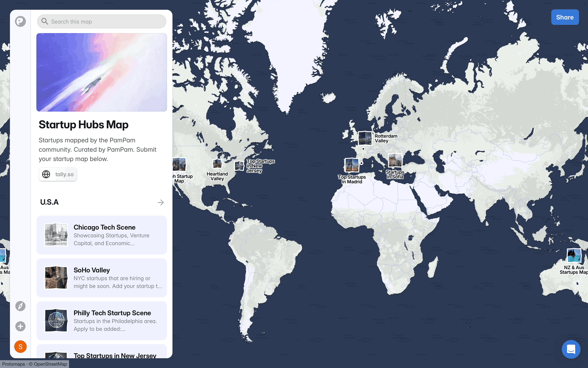This screenshot has height=368, width=588.
Task: Click the Share button
Action: (x=565, y=17)
